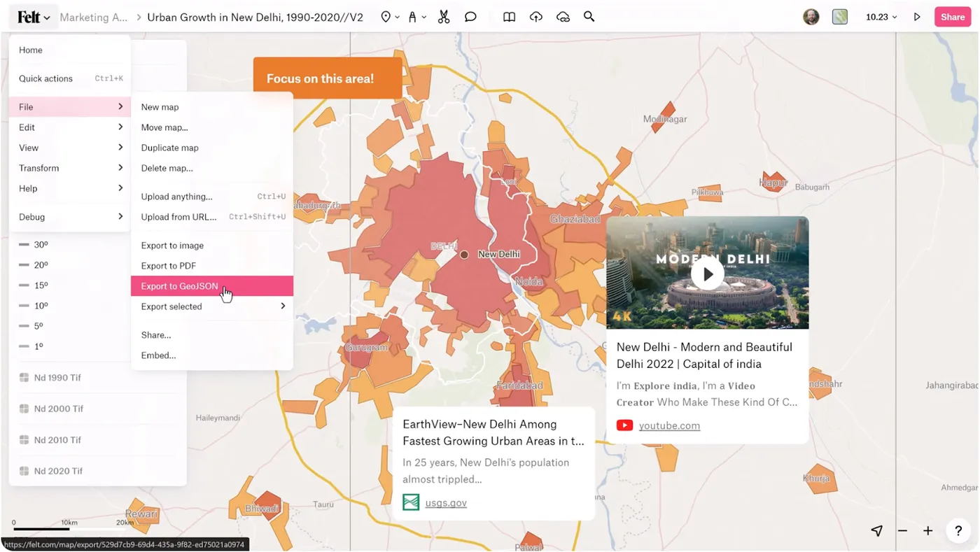Open the book-shaped legend icon
Screen dimensions: 980x552
pyautogui.click(x=509, y=17)
